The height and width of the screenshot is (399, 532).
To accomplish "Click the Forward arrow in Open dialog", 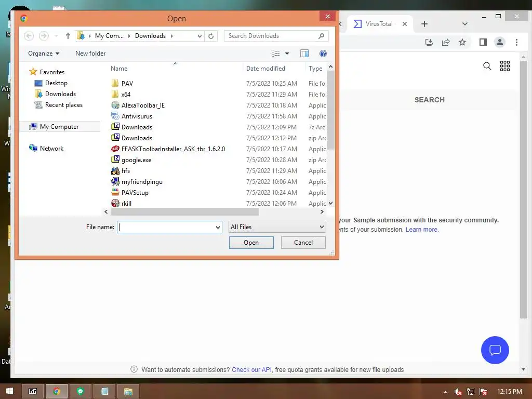I will point(44,36).
